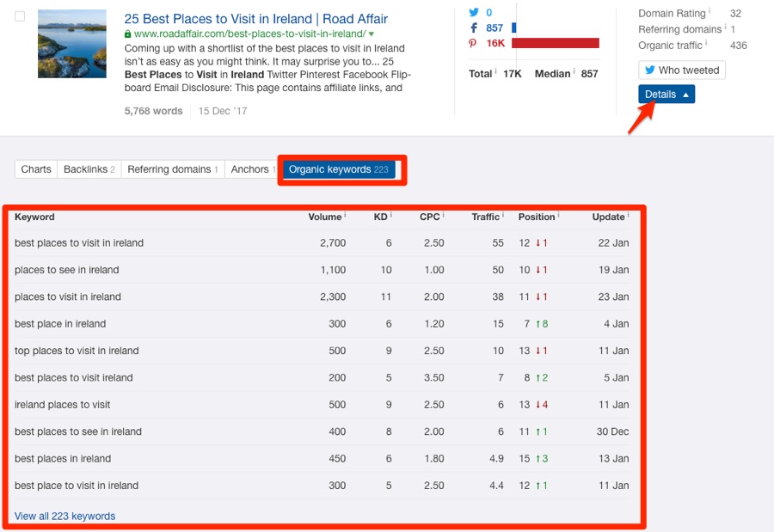774x532 pixels.
Task: Click the info icon next to Organic traffic
Action: pos(706,43)
